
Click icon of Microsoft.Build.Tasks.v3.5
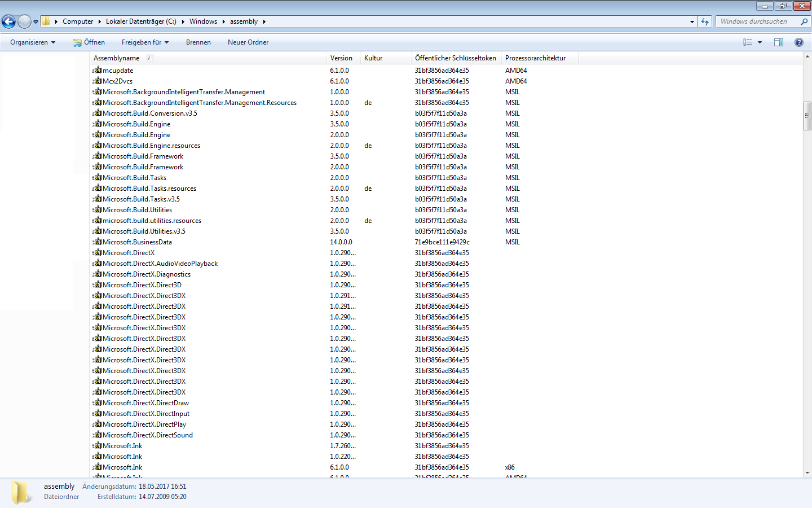tap(97, 199)
